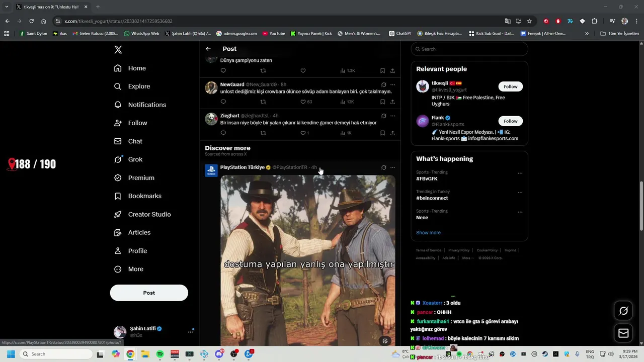The image size is (644, 362).
Task: Open more options on NewGuard's reply
Action: (392, 84)
